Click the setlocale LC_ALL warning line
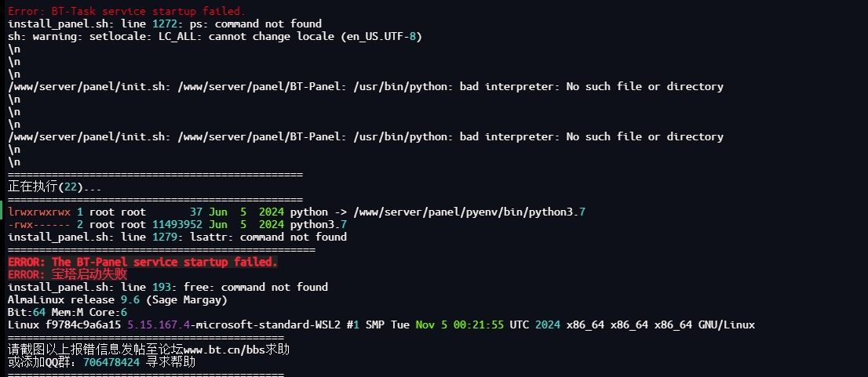 pyautogui.click(x=215, y=37)
